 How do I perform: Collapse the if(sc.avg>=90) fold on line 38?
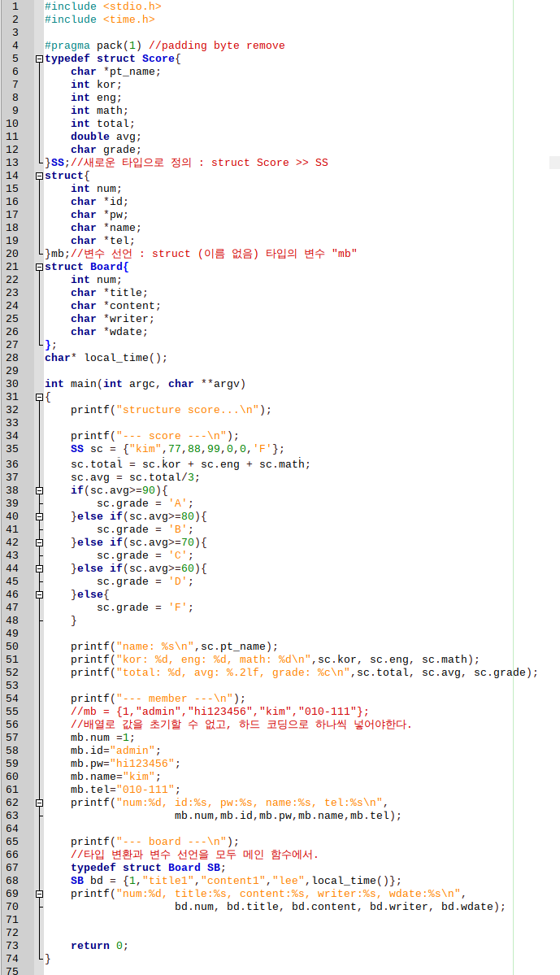pos(39,490)
